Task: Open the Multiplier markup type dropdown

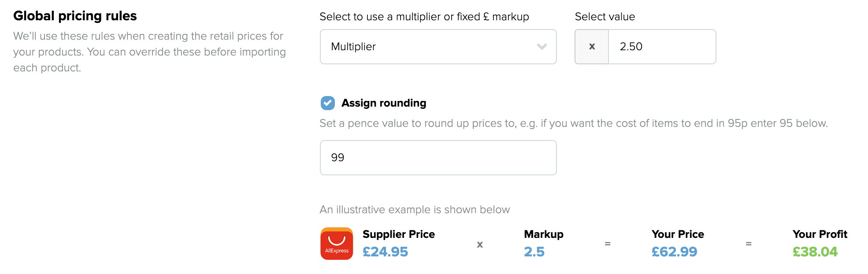Action: coord(438,47)
